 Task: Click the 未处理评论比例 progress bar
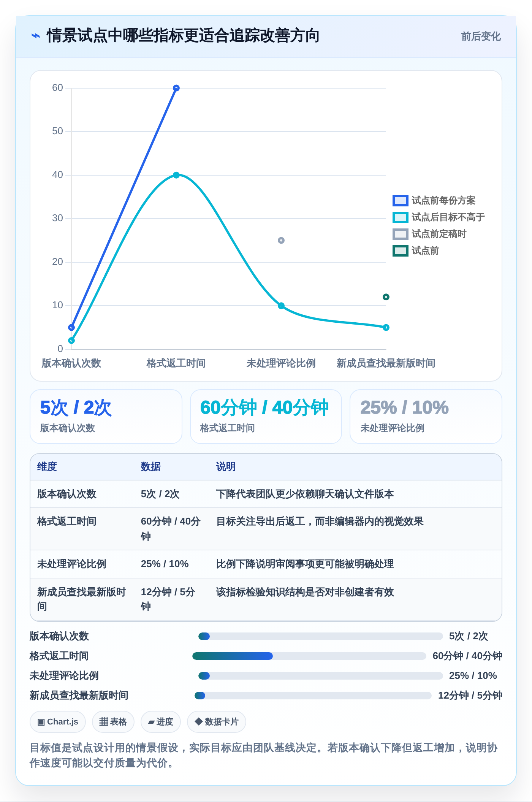[x=321, y=676]
